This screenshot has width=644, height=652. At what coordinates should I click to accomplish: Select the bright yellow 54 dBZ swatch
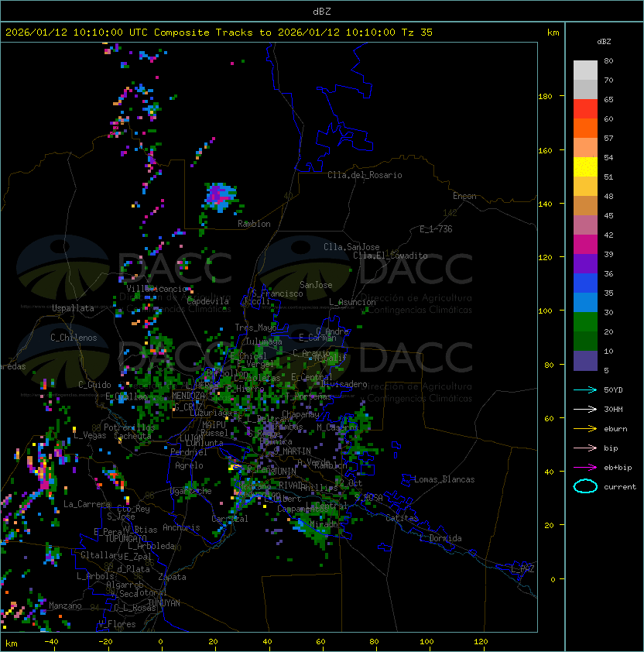[x=585, y=167]
